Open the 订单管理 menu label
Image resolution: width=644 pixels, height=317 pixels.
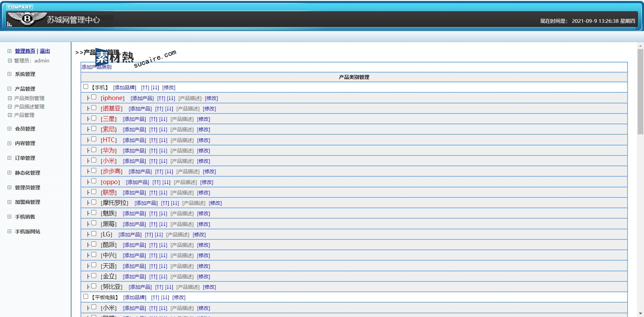[x=25, y=158]
